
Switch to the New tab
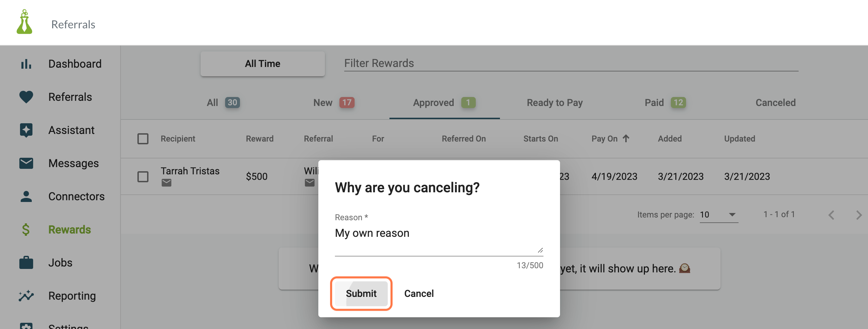pos(334,103)
